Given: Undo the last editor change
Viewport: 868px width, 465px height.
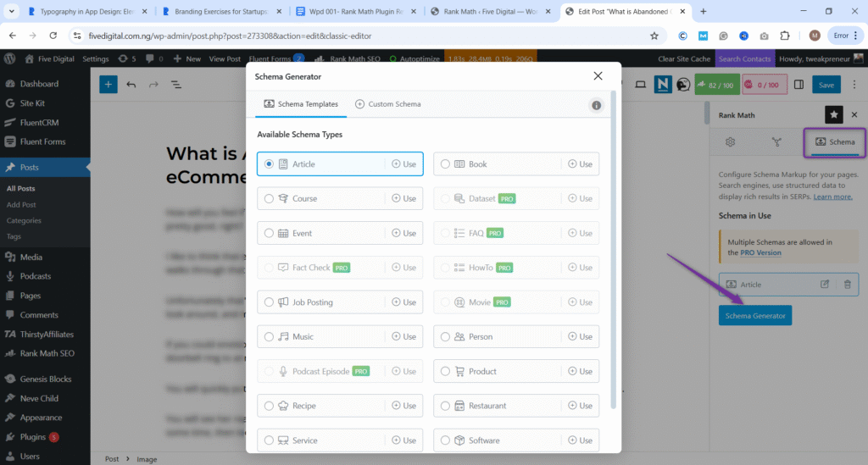Looking at the screenshot, I should [x=131, y=85].
